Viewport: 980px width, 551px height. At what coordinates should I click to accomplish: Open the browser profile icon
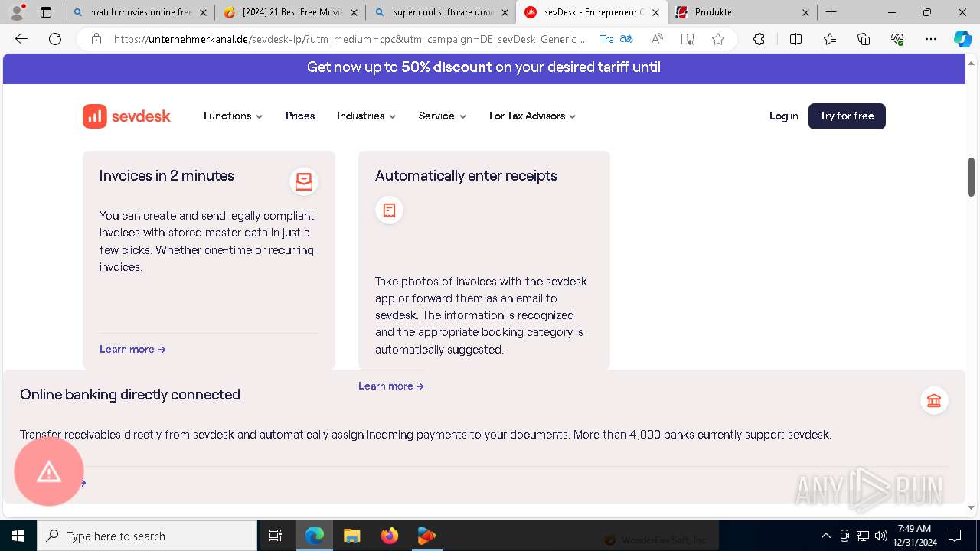(x=17, y=12)
